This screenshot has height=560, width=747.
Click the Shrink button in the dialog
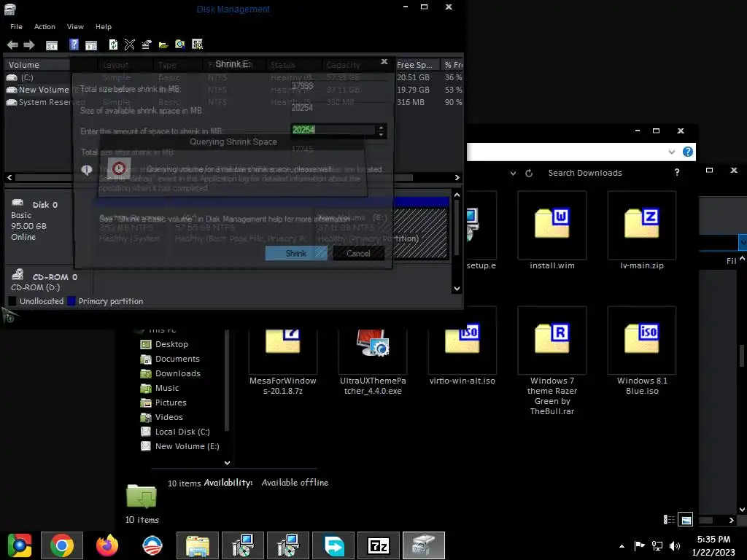click(296, 253)
